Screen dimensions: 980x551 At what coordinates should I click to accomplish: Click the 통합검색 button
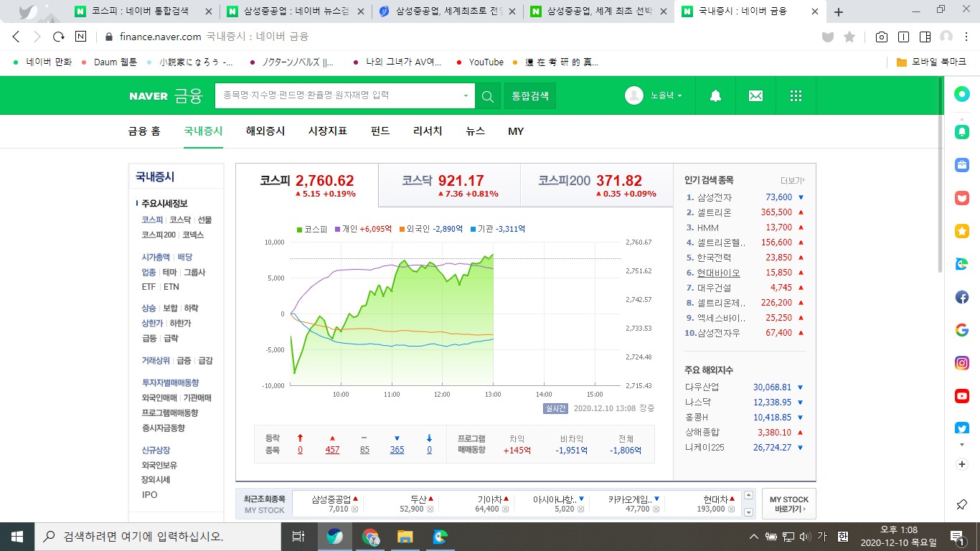pos(530,95)
